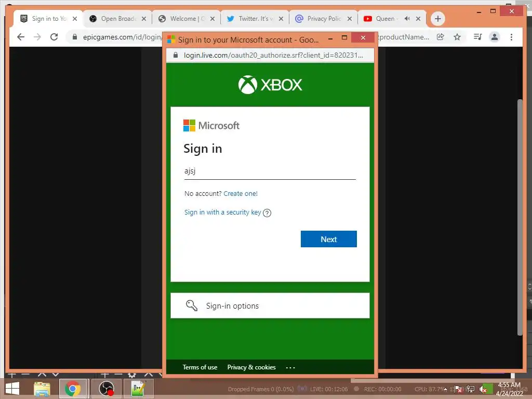Image resolution: width=532 pixels, height=399 pixels.
Task: Open the Windows Start button
Action: (x=12, y=389)
